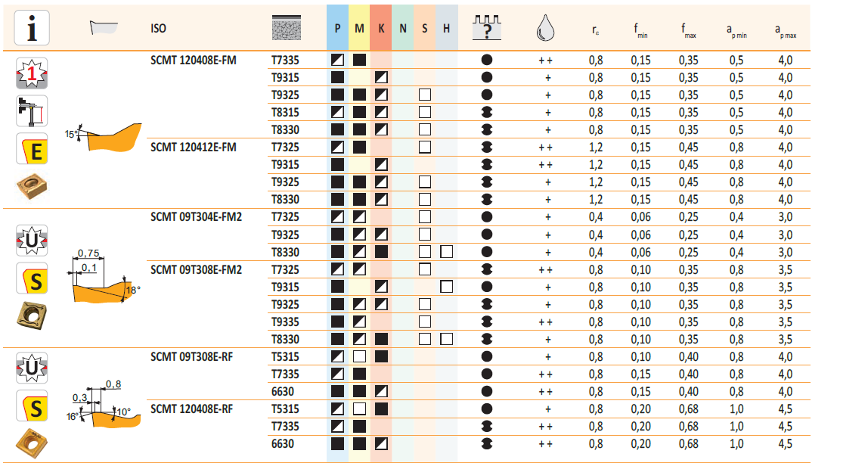Check the S box in the T8315 row

point(424,112)
